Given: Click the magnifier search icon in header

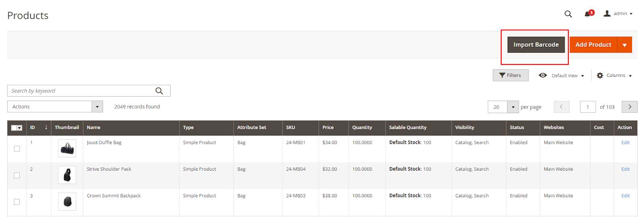Looking at the screenshot, I should (568, 14).
